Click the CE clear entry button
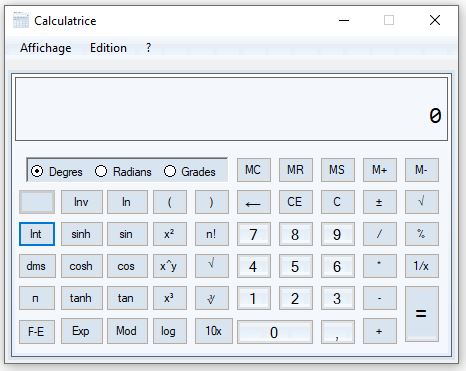The height and width of the screenshot is (371, 466). pyautogui.click(x=296, y=202)
